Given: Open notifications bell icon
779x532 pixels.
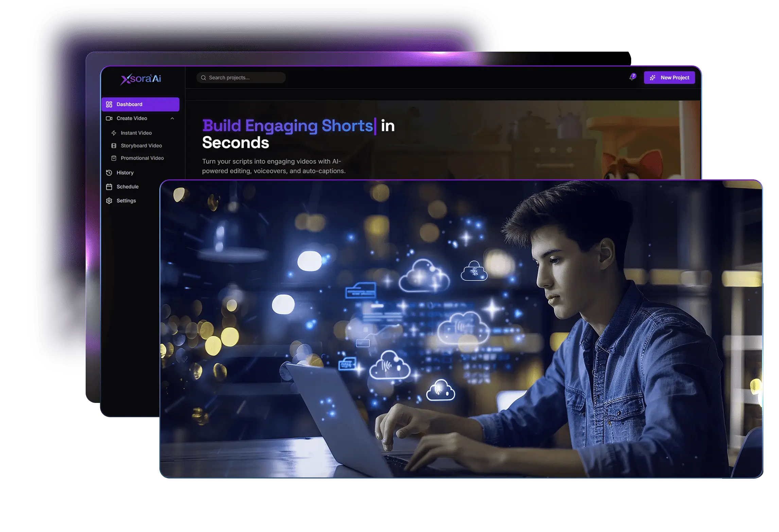Looking at the screenshot, I should (x=631, y=77).
